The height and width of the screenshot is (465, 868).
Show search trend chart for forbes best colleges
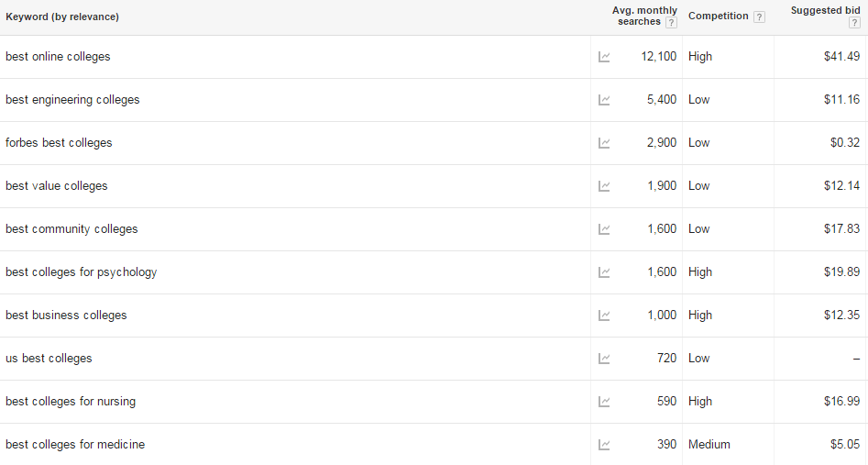tap(604, 143)
